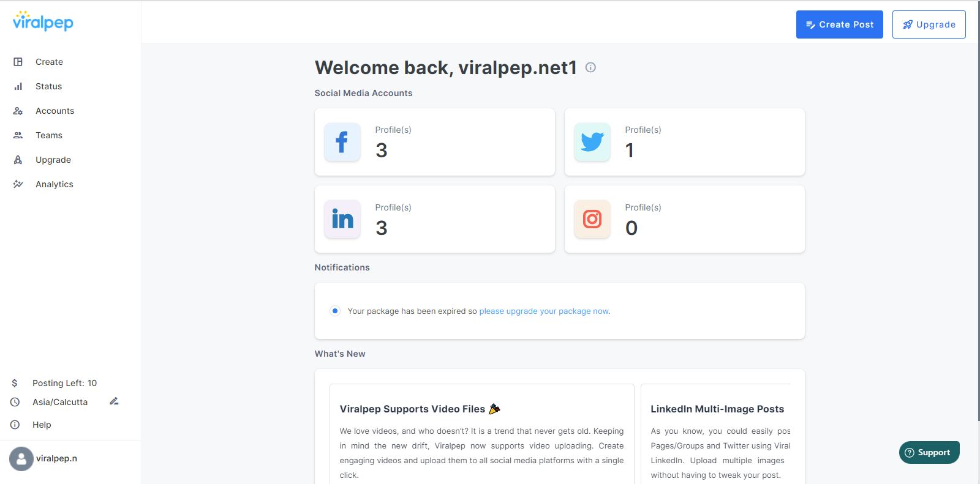Click the user avatar icon
The height and width of the screenshot is (484, 980).
pos(21,458)
